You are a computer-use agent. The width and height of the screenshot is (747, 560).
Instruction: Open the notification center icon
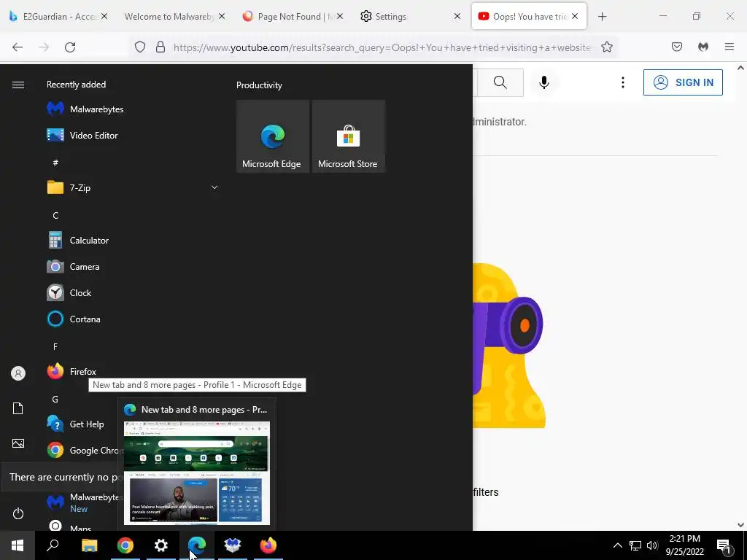pos(724,546)
